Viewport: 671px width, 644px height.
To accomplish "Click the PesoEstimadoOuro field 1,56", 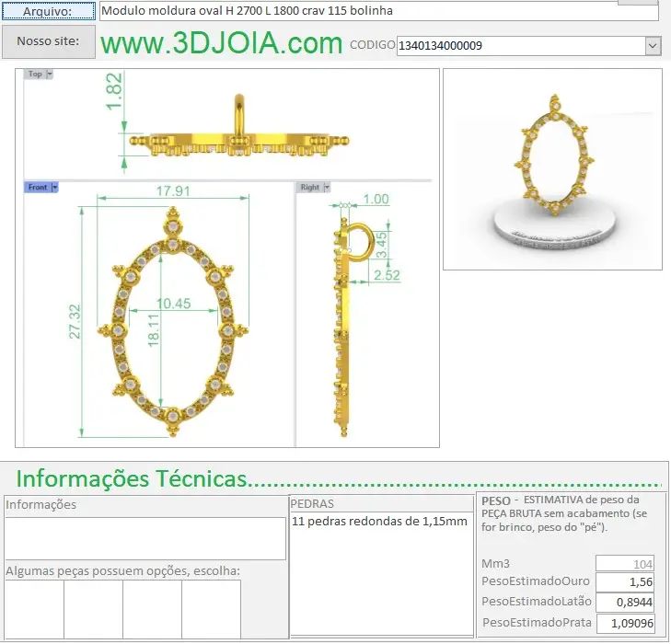I will pos(625,581).
